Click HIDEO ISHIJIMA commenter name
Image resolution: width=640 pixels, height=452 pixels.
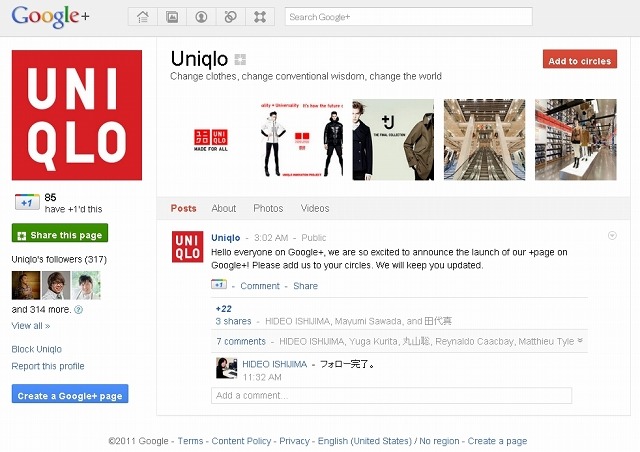click(275, 364)
